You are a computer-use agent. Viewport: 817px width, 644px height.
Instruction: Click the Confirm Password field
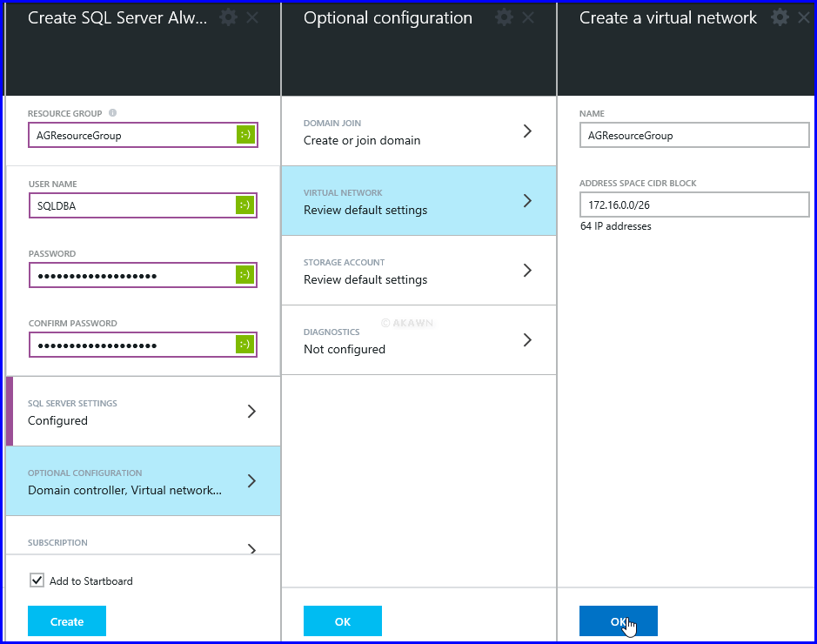click(x=143, y=345)
